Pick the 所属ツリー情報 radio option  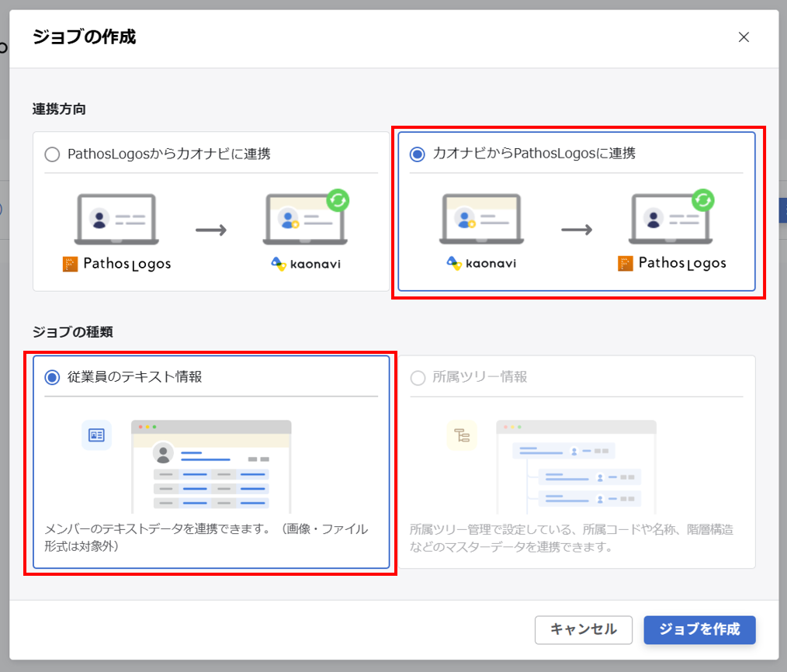(418, 378)
